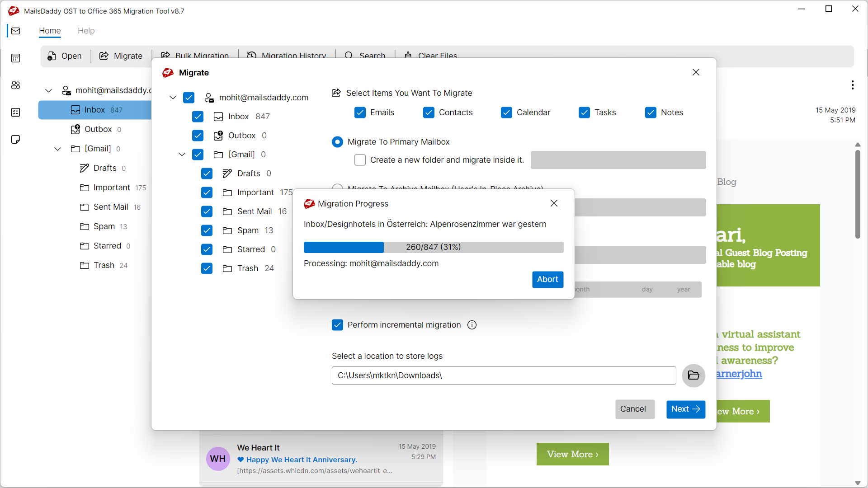Toggle Perform incremental migration checkbox
The height and width of the screenshot is (488, 868).
pos(338,325)
